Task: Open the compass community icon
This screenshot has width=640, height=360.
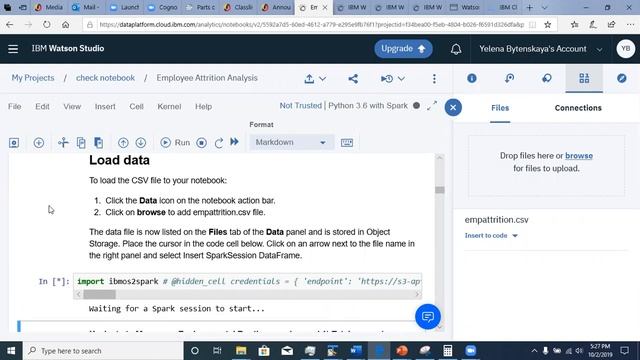Action: (622, 78)
